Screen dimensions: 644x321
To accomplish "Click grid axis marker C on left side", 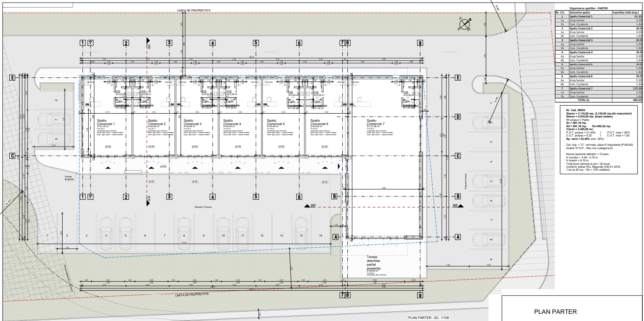I will point(13,156).
